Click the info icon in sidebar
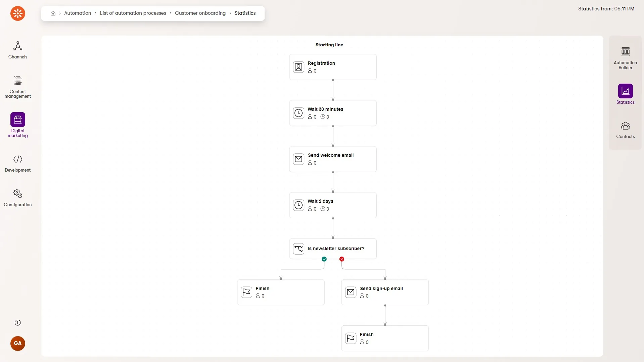The height and width of the screenshot is (362, 644). [x=18, y=323]
